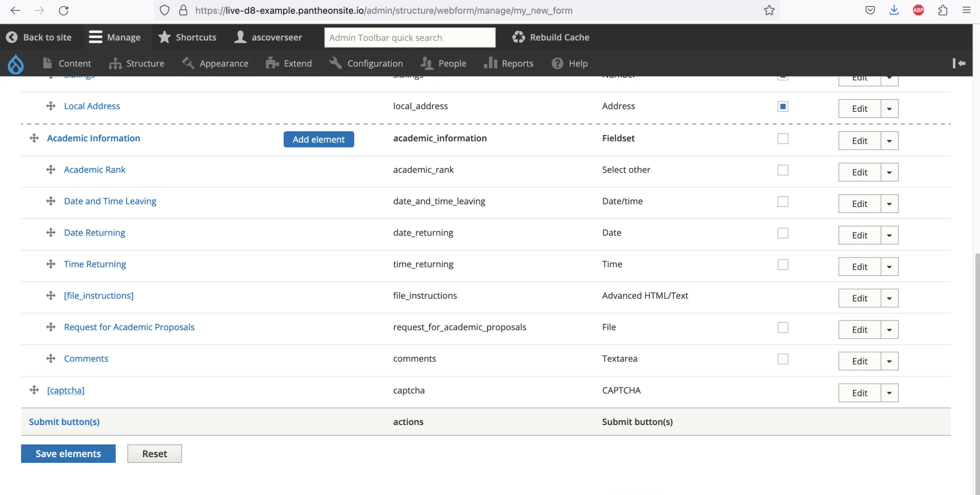This screenshot has width=980, height=495.
Task: Uncheck the required box for Local Address
Action: point(783,106)
